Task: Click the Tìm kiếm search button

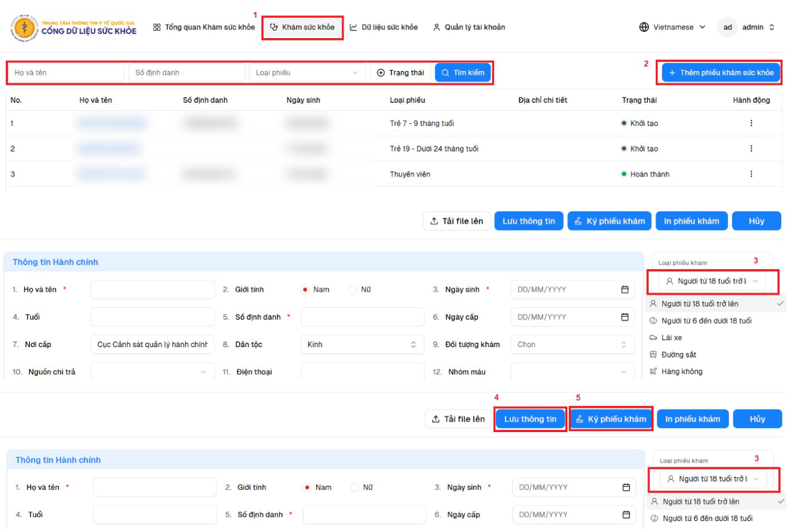Action: tap(463, 73)
